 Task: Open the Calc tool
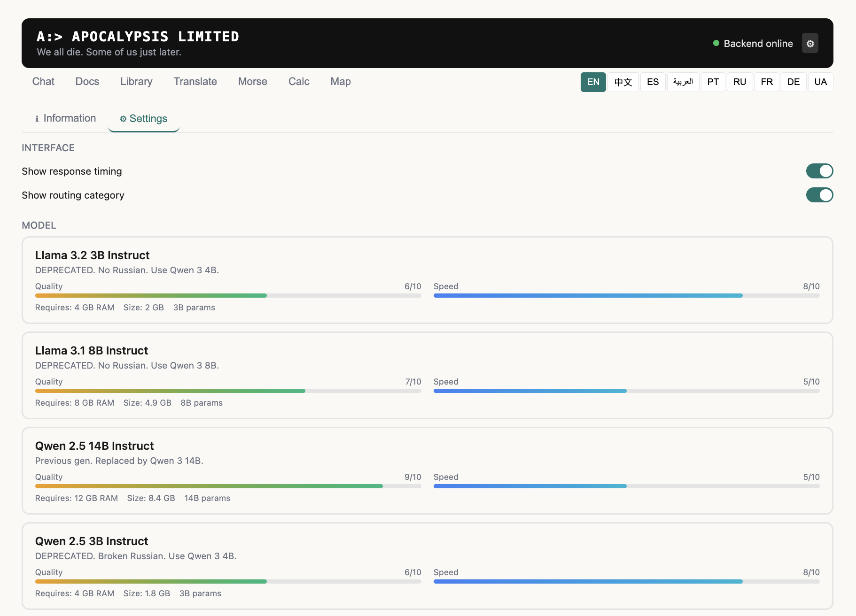(x=298, y=81)
